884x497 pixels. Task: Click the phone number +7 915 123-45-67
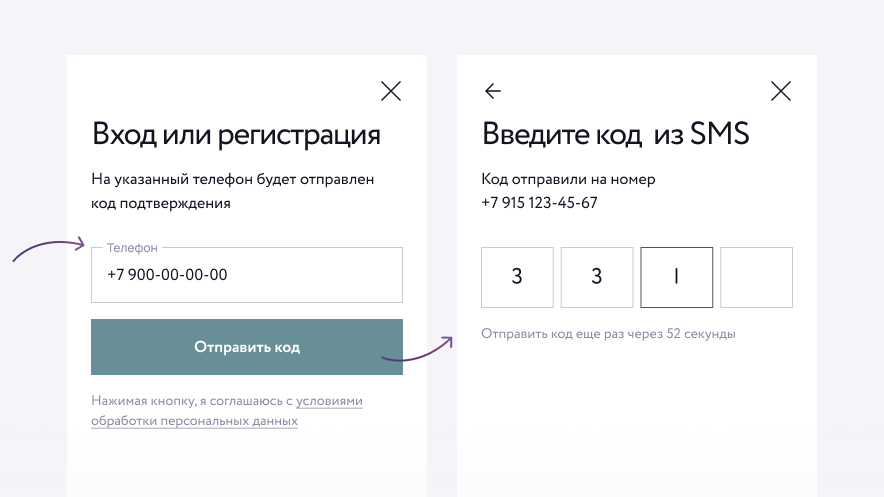point(539,203)
